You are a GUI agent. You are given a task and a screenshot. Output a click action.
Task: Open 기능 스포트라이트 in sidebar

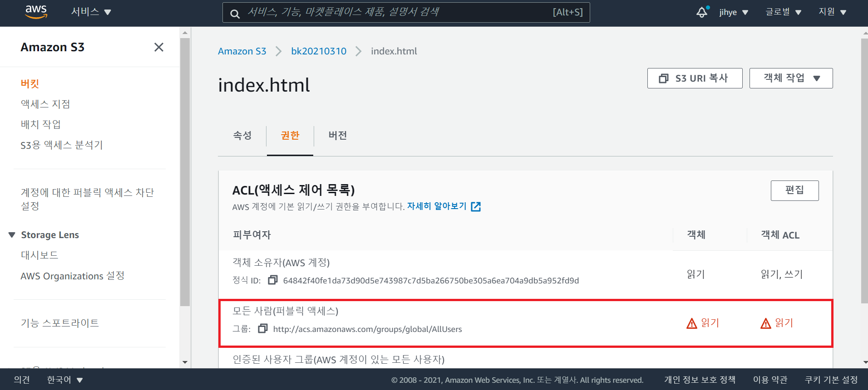click(59, 323)
